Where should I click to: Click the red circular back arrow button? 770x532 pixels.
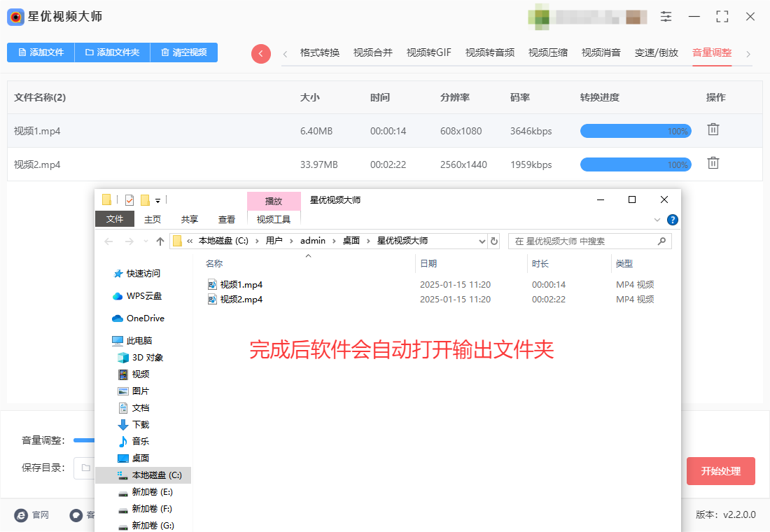261,53
